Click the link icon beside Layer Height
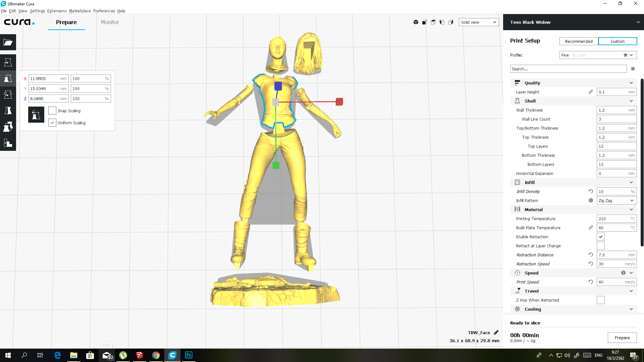 pyautogui.click(x=591, y=92)
